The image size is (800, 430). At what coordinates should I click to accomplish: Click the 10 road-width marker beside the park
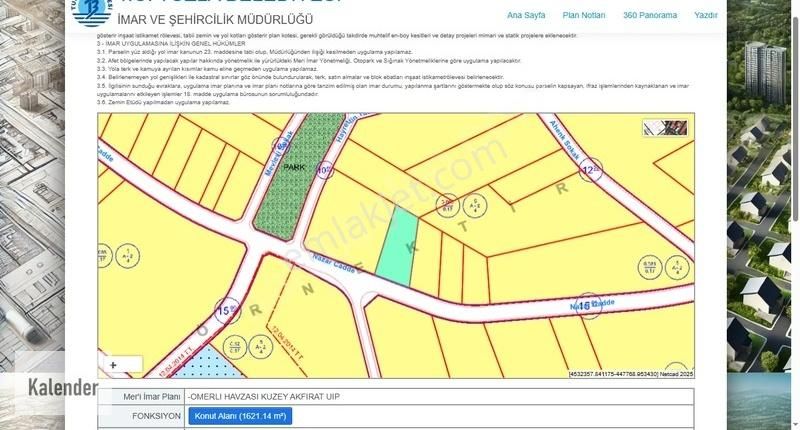(324, 170)
